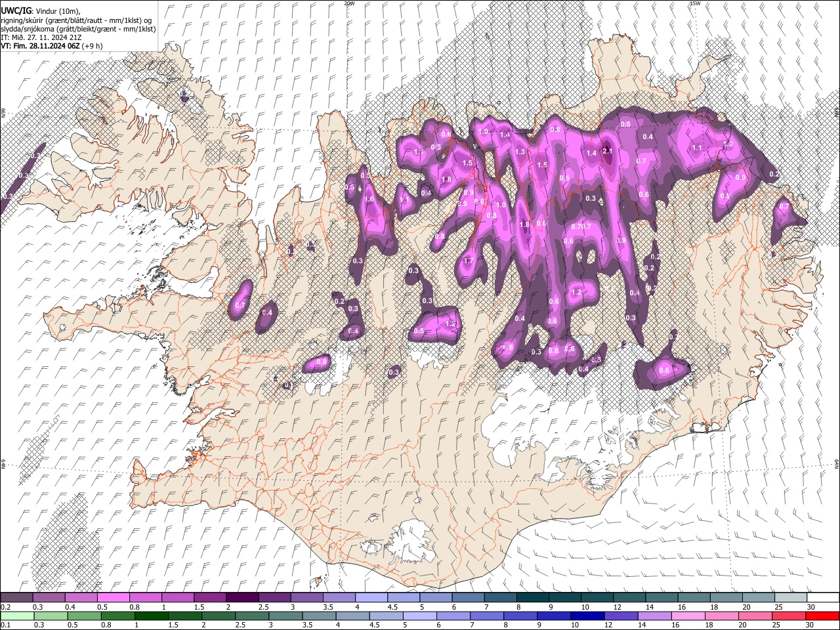
Task: Click the pale pink 16–18 rain legend swatch
Action: tap(688, 616)
